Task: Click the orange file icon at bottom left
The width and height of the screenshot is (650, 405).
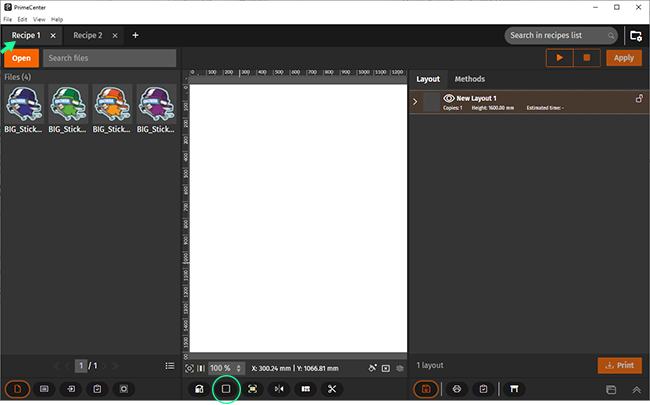Action: click(18, 388)
